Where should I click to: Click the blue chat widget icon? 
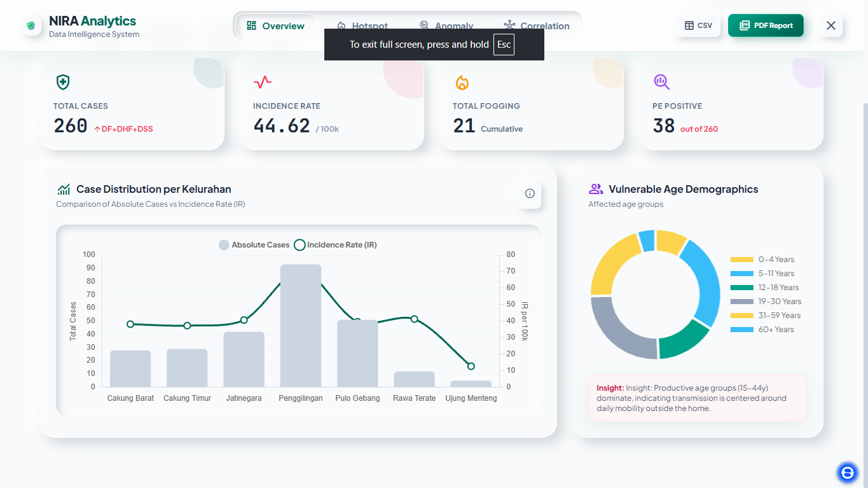click(x=847, y=472)
